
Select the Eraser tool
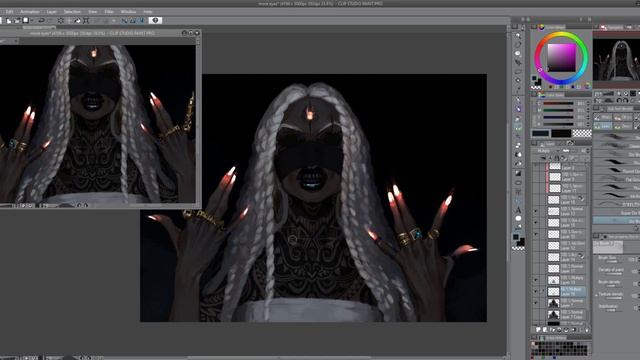tap(518, 145)
